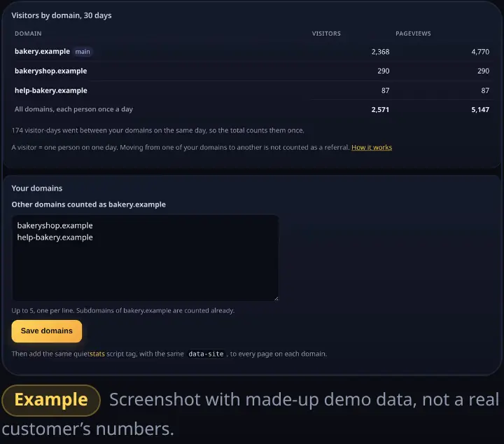Click the 'Up to 5, one per line' hint
Screen dimensions: 504x444
click(x=122, y=310)
